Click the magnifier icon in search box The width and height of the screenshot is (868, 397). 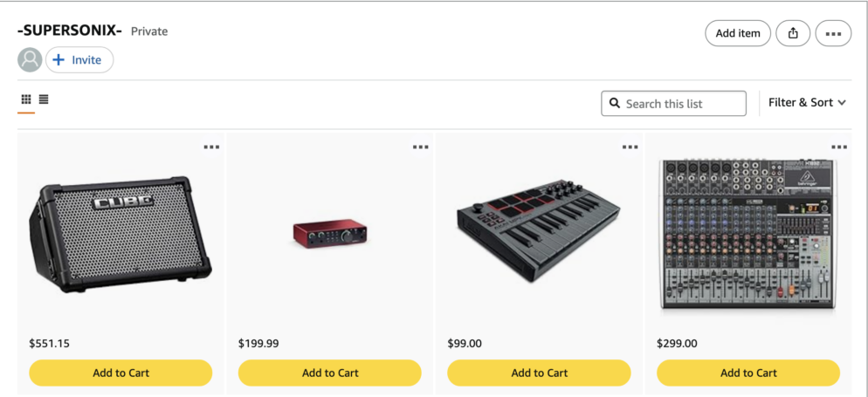tap(615, 103)
